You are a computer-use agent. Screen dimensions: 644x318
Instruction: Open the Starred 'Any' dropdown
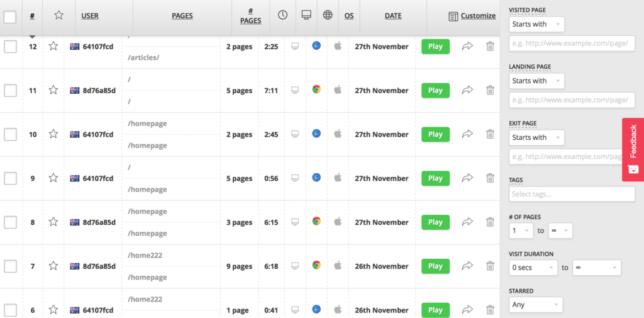click(x=536, y=305)
